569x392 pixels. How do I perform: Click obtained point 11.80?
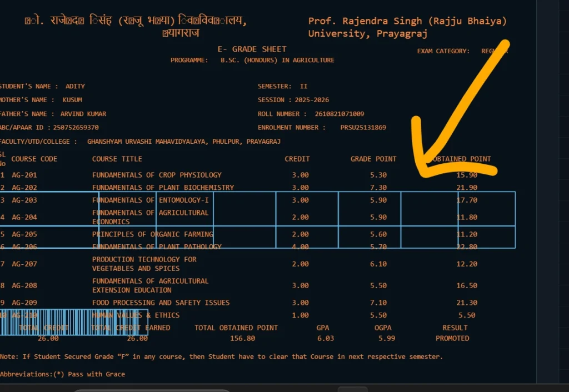click(467, 217)
